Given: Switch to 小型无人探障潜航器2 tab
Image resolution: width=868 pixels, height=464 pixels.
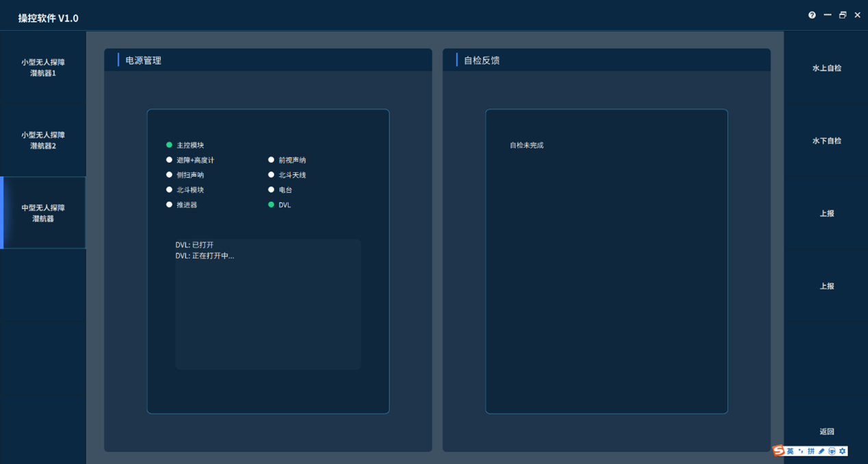Looking at the screenshot, I should (x=43, y=140).
